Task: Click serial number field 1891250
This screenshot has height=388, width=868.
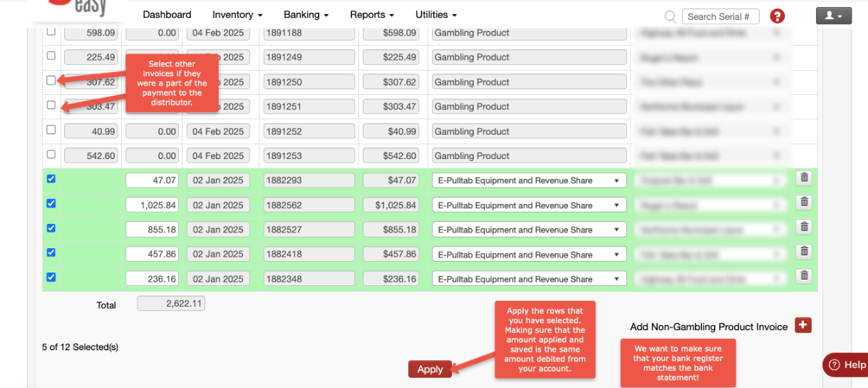Action: 309,82
